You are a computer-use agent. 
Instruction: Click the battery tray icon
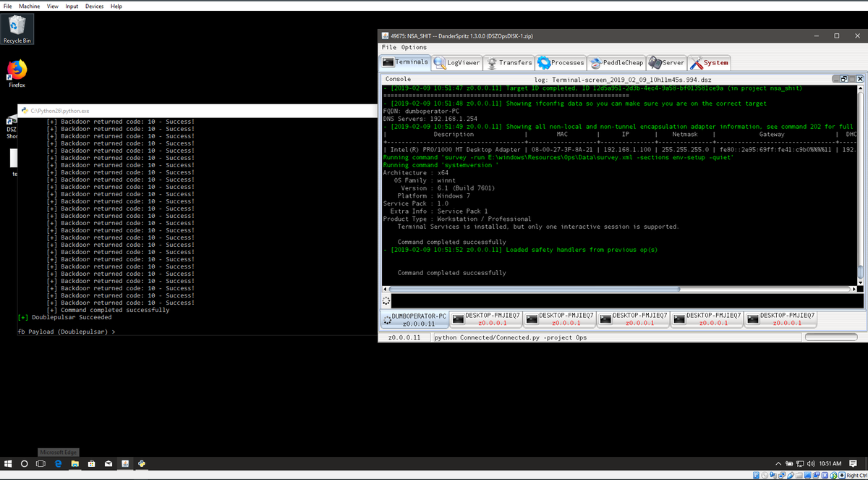[789, 463]
